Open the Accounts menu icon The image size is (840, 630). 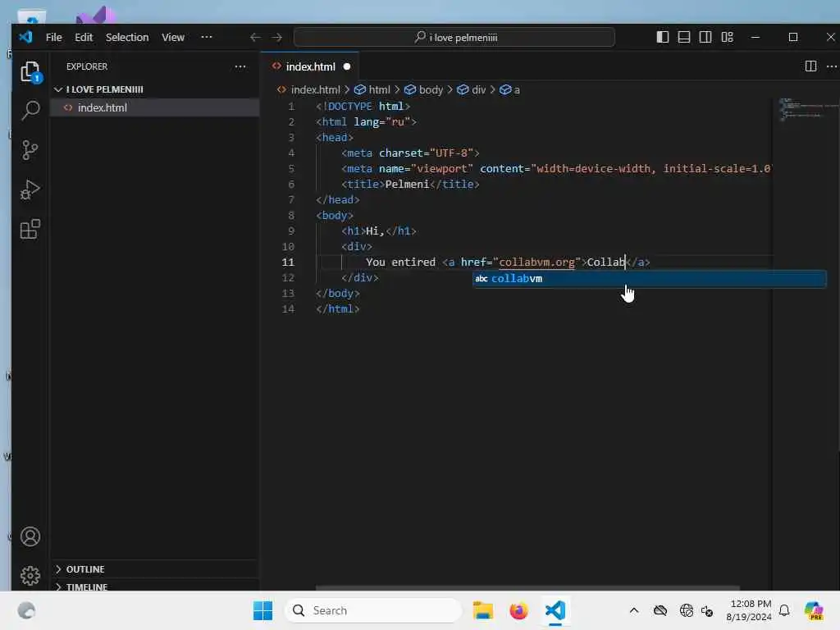[x=30, y=536]
